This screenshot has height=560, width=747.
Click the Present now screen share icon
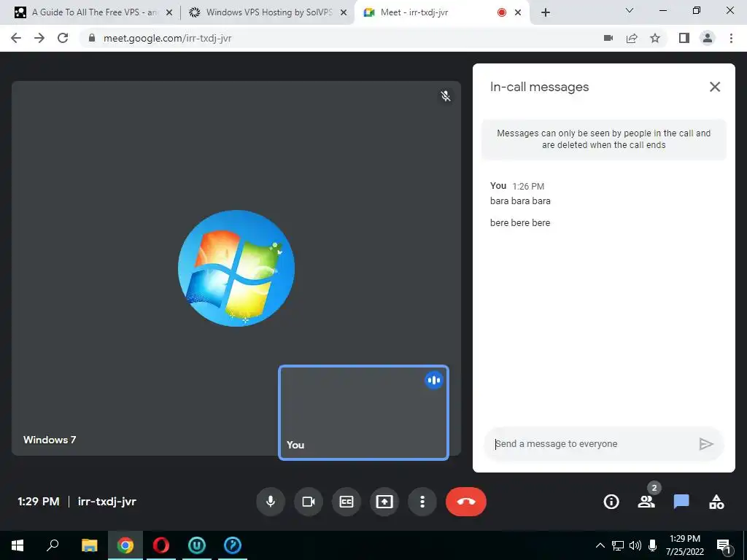384,502
